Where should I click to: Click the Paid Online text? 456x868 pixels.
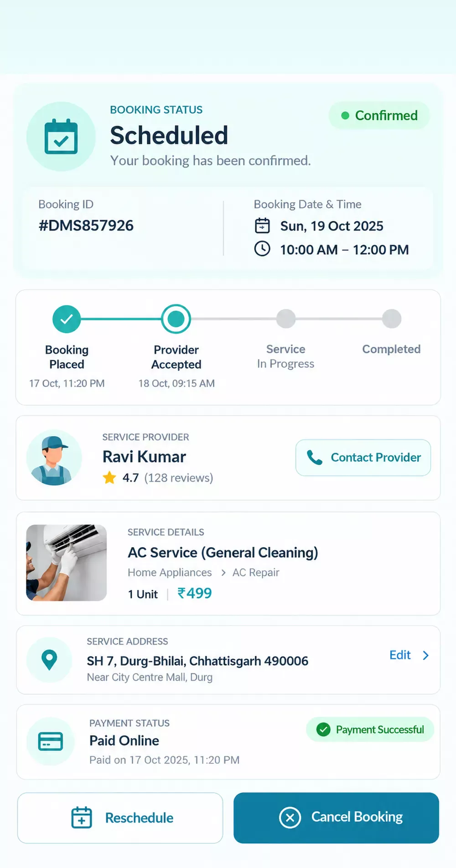click(124, 740)
